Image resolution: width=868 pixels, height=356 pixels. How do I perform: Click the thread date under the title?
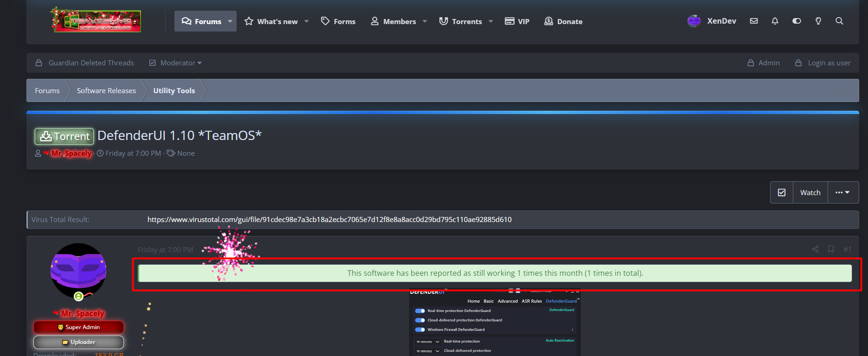133,153
